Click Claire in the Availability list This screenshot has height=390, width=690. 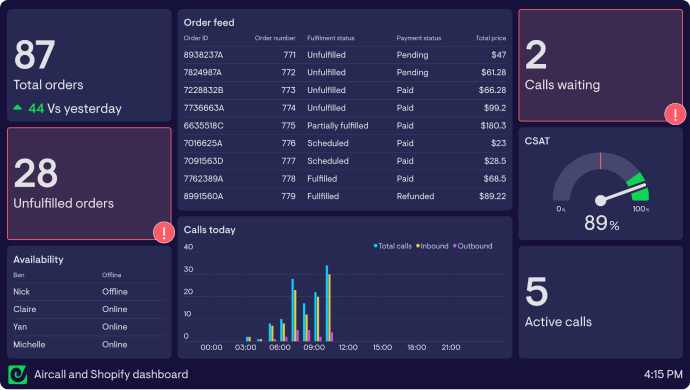25,309
